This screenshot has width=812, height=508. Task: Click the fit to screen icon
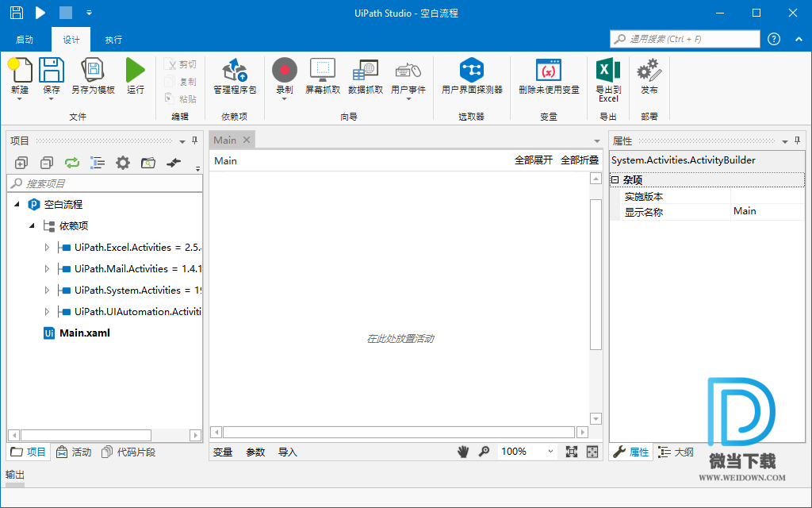tap(571, 452)
